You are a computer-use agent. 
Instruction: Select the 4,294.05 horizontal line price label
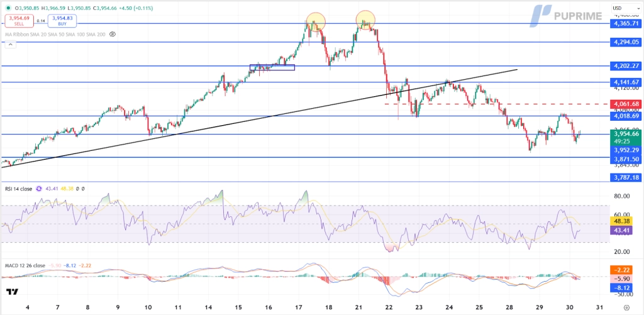625,42
